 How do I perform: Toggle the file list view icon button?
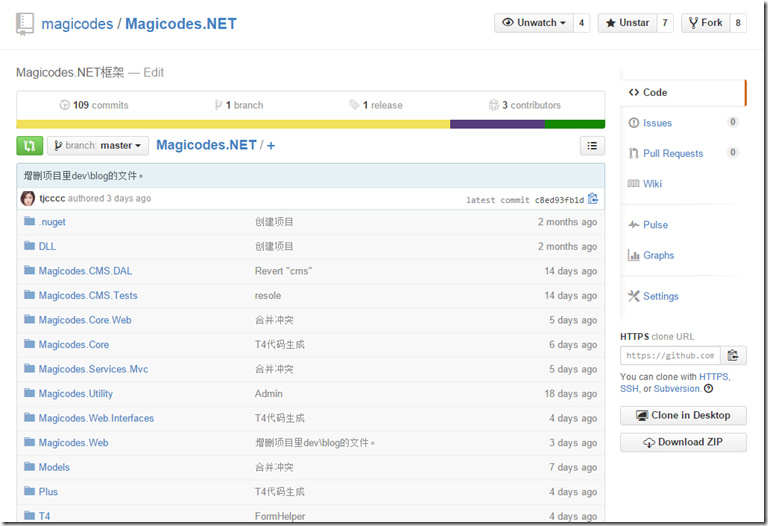coord(592,145)
